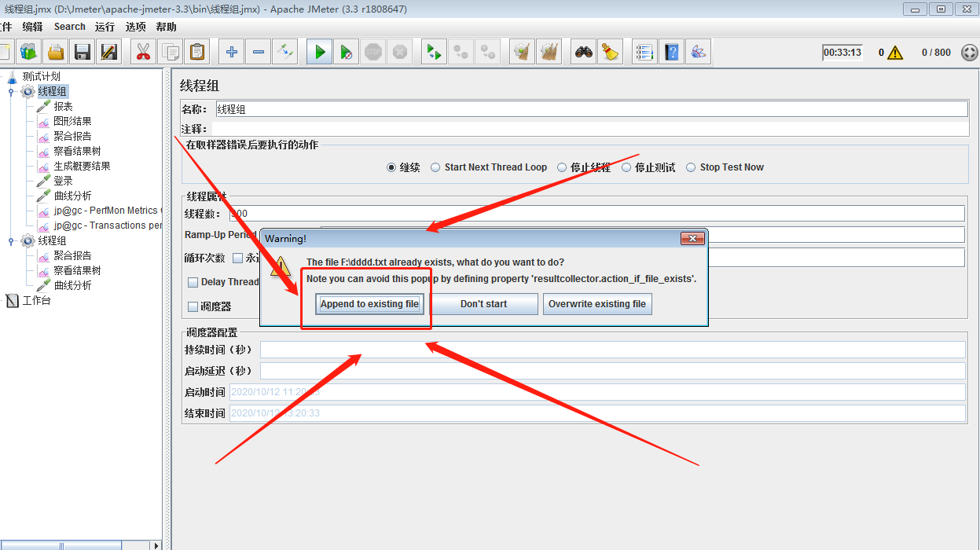Select jp@gc - Transactions per node
The height and width of the screenshot is (550, 980).
pyautogui.click(x=108, y=225)
